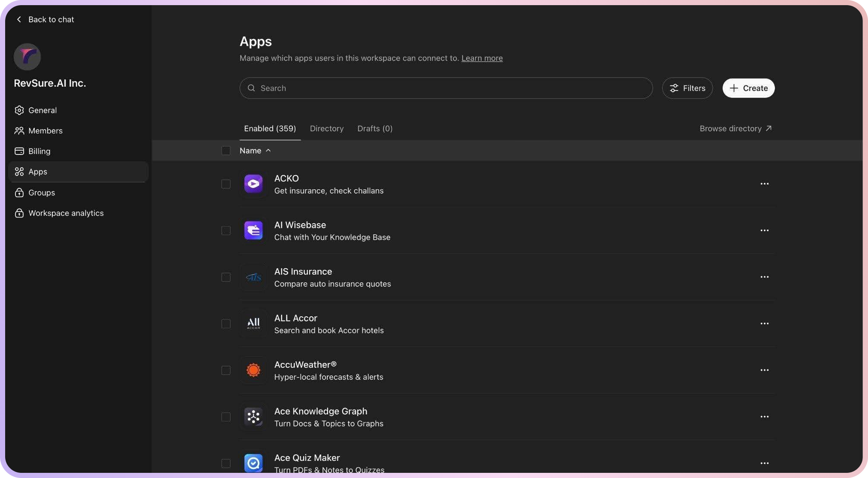Select the AccuWeather row checkbox
868x478 pixels.
coord(226,370)
